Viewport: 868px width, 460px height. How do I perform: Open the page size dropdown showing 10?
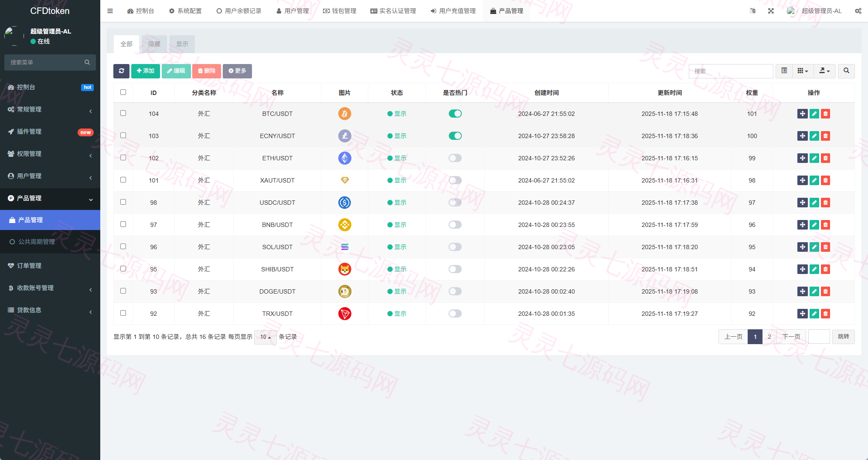point(265,337)
